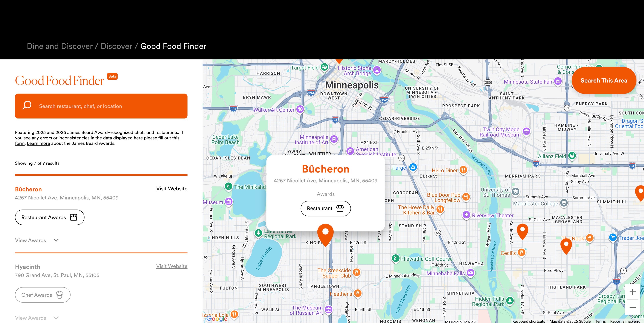Click the search restaurant, chef, or location field

tap(101, 106)
